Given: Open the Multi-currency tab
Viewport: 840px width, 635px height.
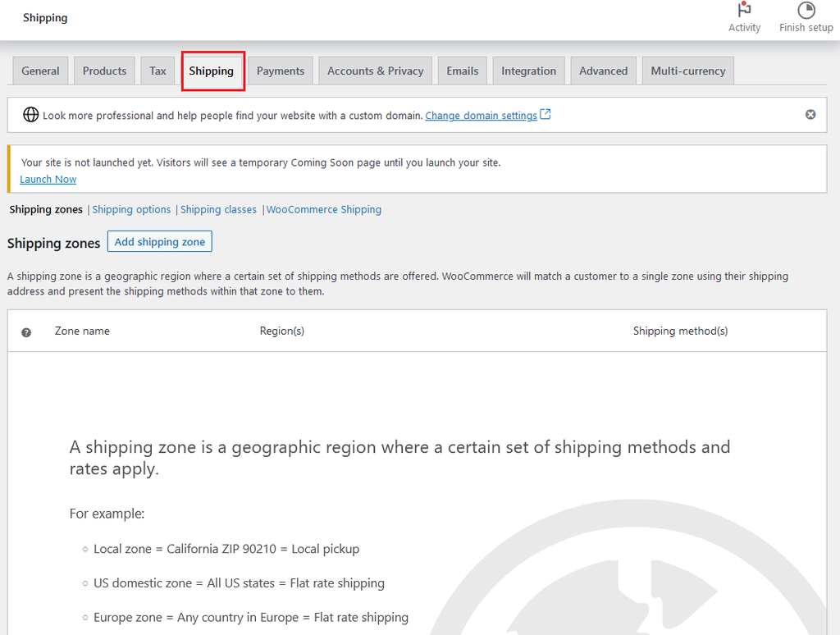Looking at the screenshot, I should (687, 71).
